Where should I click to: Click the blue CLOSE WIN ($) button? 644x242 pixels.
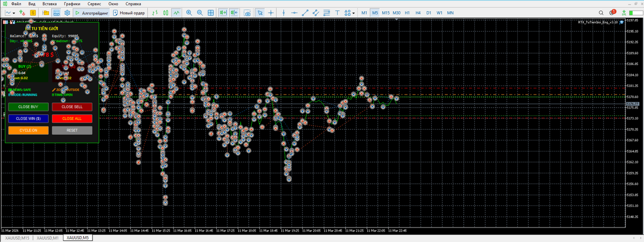point(28,118)
